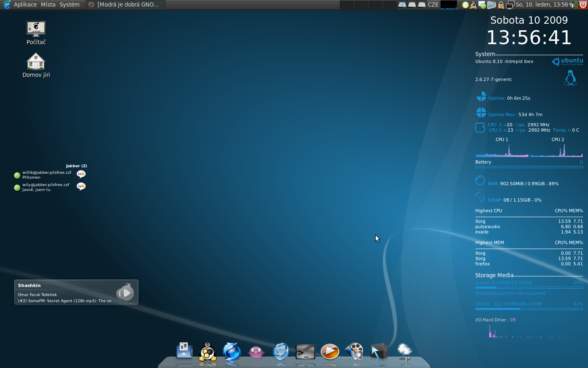Open the panel clock showing So, 10. leden
Screen dimensions: 588x368
point(542,4)
